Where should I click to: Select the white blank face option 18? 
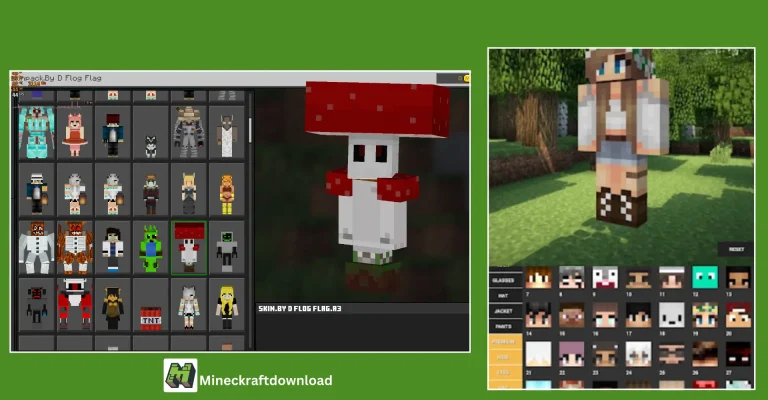click(672, 315)
